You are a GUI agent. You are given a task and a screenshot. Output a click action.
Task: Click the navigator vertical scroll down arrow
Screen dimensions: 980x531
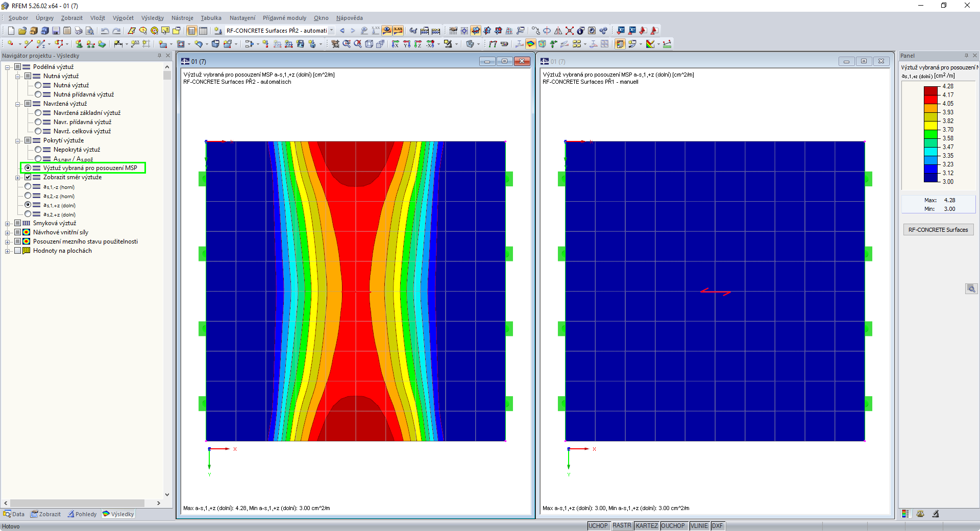click(167, 494)
